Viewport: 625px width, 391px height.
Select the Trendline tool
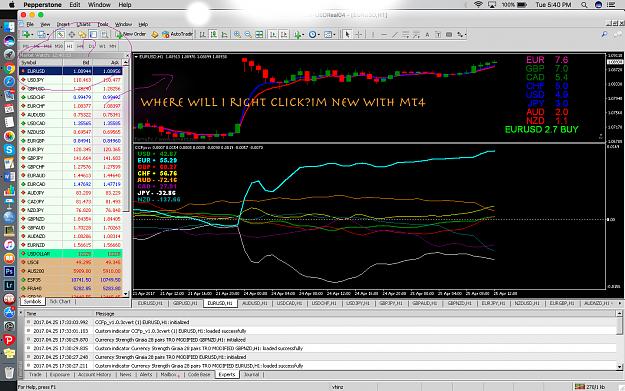395,35
